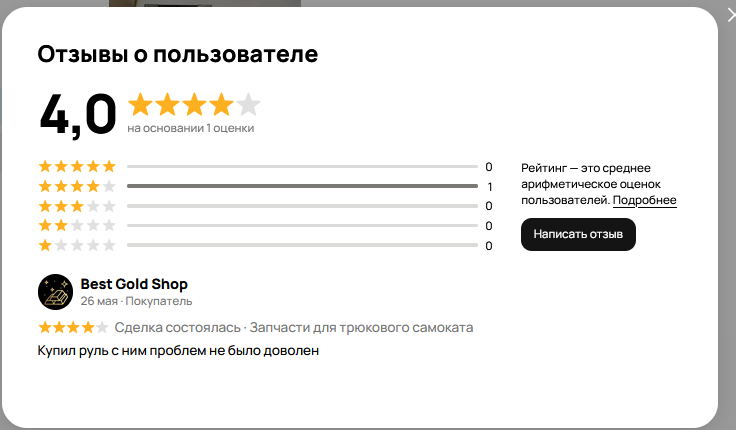Open the Подробнее link about rating
Screen dimensions: 736x430
644,200
